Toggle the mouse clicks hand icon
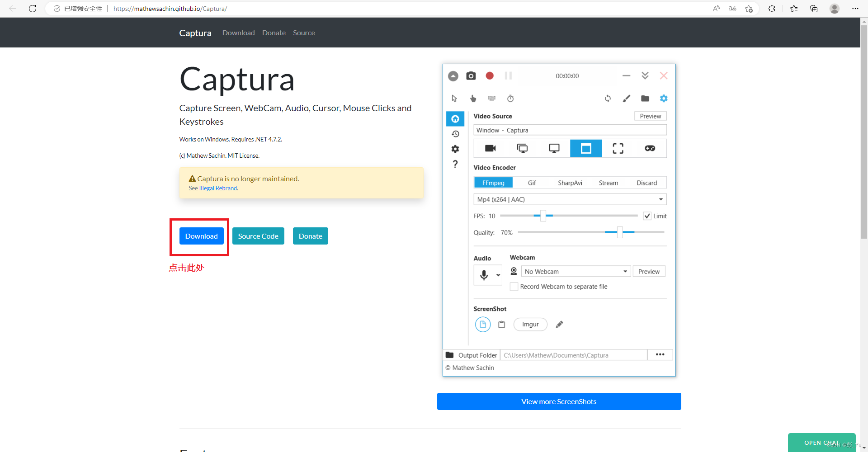The image size is (868, 452). pyautogui.click(x=473, y=99)
